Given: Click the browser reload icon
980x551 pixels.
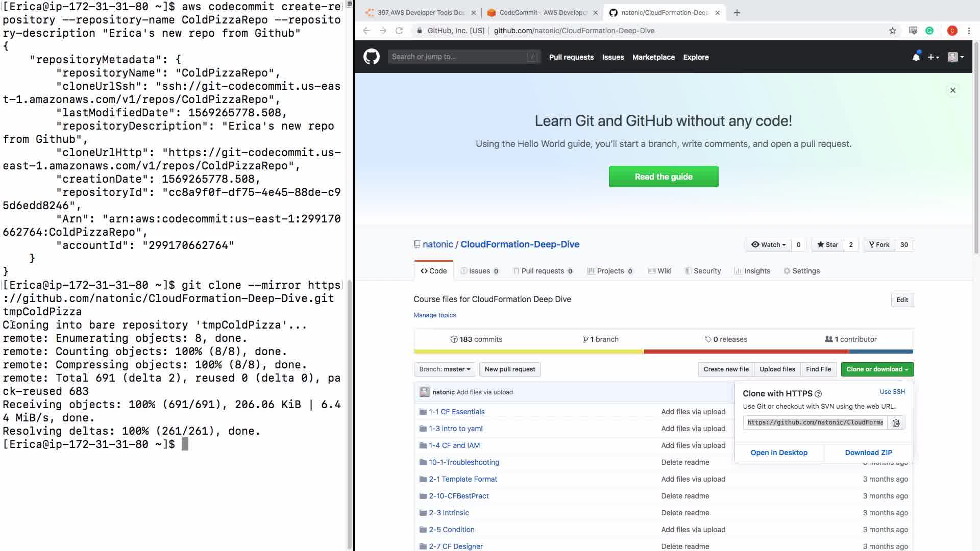Looking at the screenshot, I should tap(399, 31).
